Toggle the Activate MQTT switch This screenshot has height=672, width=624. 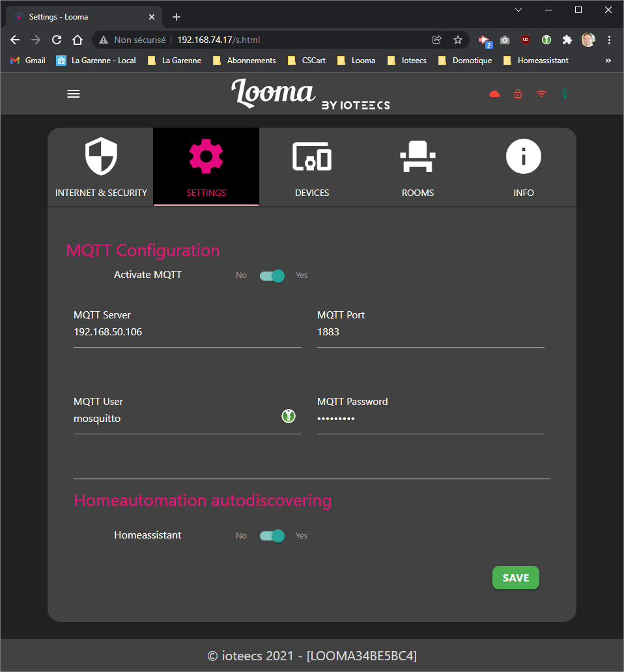tap(272, 275)
